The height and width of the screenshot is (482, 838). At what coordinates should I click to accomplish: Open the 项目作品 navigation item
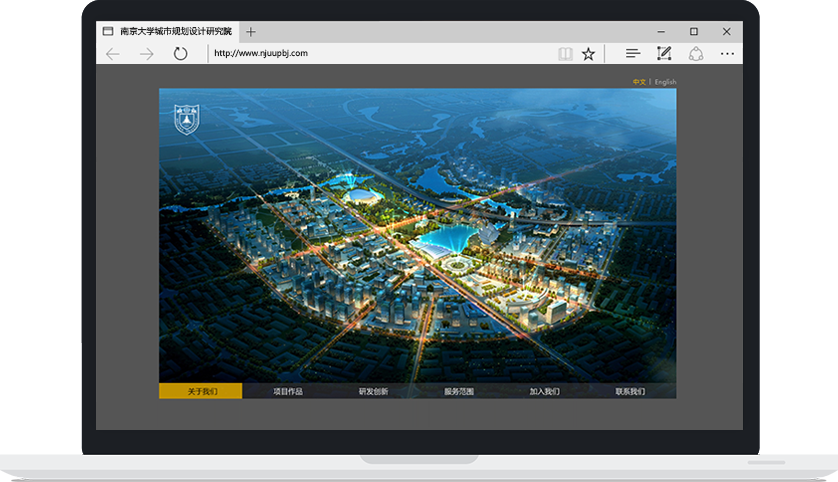287,391
